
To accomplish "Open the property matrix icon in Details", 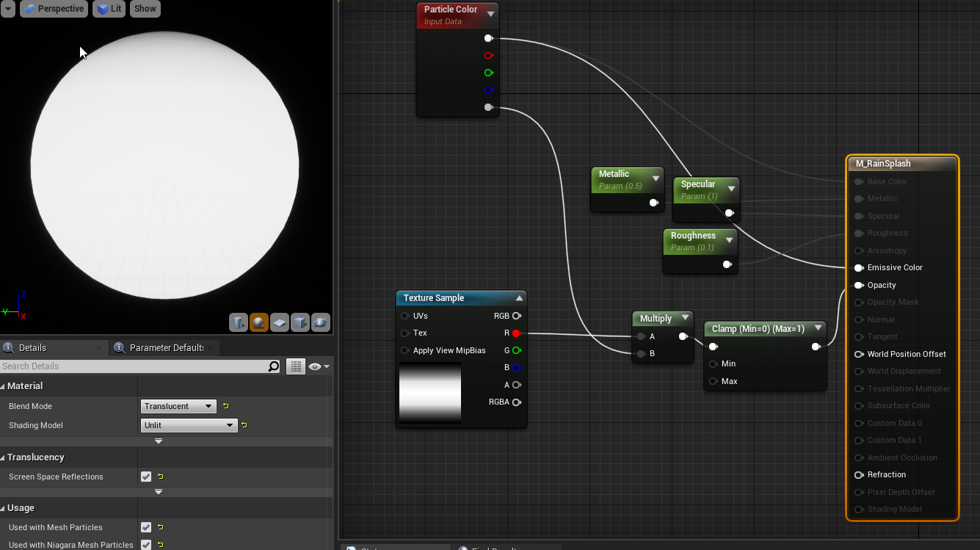I will tap(296, 366).
